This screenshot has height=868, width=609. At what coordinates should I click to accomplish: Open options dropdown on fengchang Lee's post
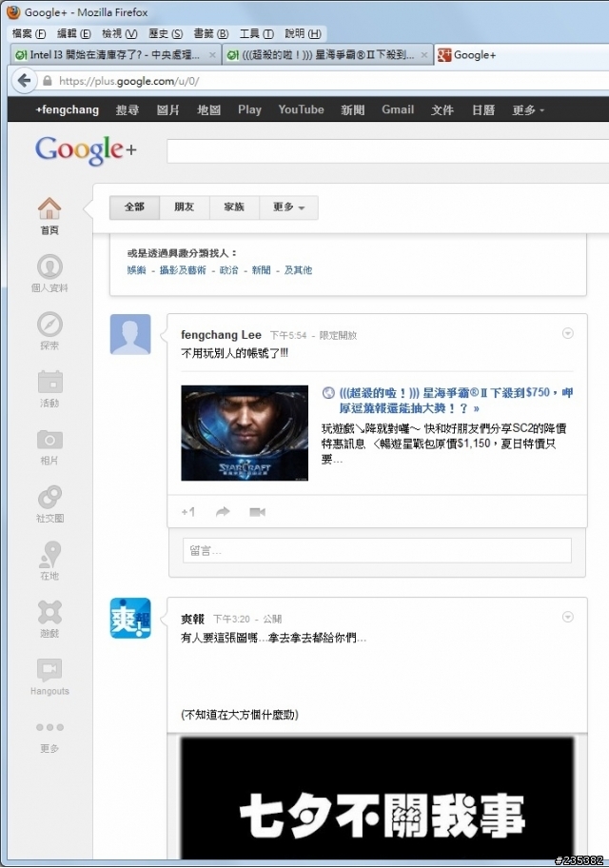(567, 333)
